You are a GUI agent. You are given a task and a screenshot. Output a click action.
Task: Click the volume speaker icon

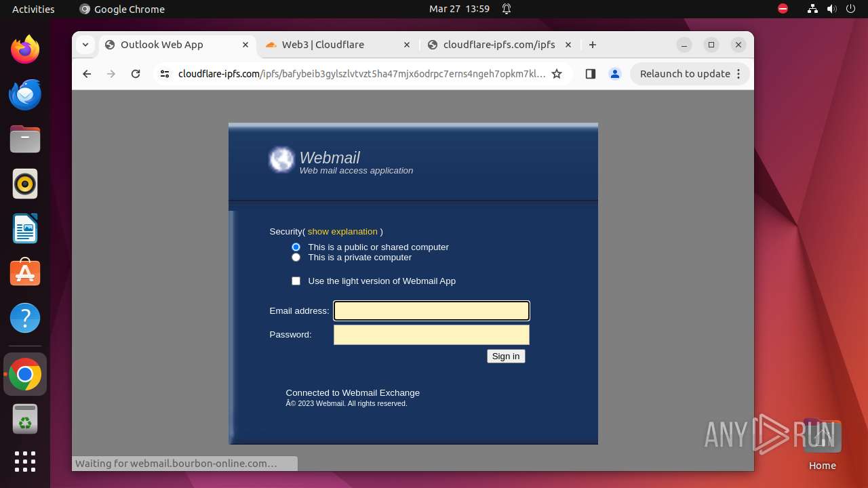[831, 9]
